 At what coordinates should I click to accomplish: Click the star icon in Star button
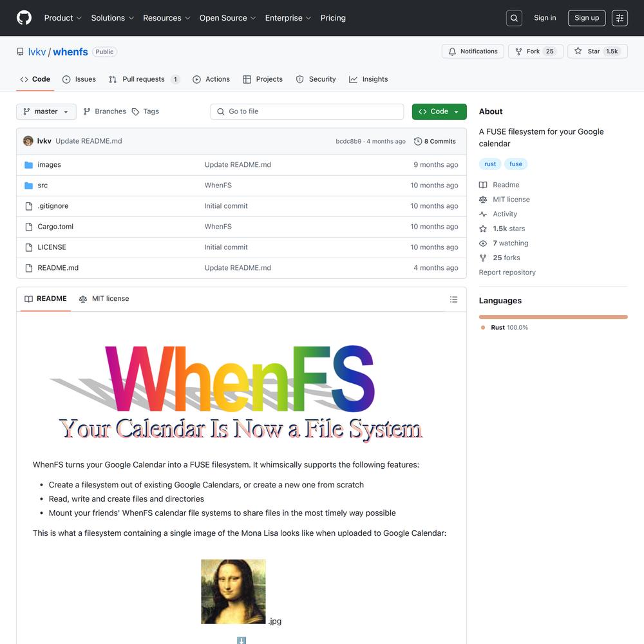point(578,51)
